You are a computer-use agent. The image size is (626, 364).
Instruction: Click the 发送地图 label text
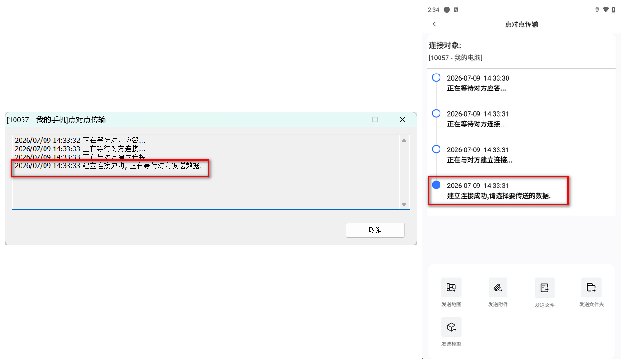pos(451,305)
